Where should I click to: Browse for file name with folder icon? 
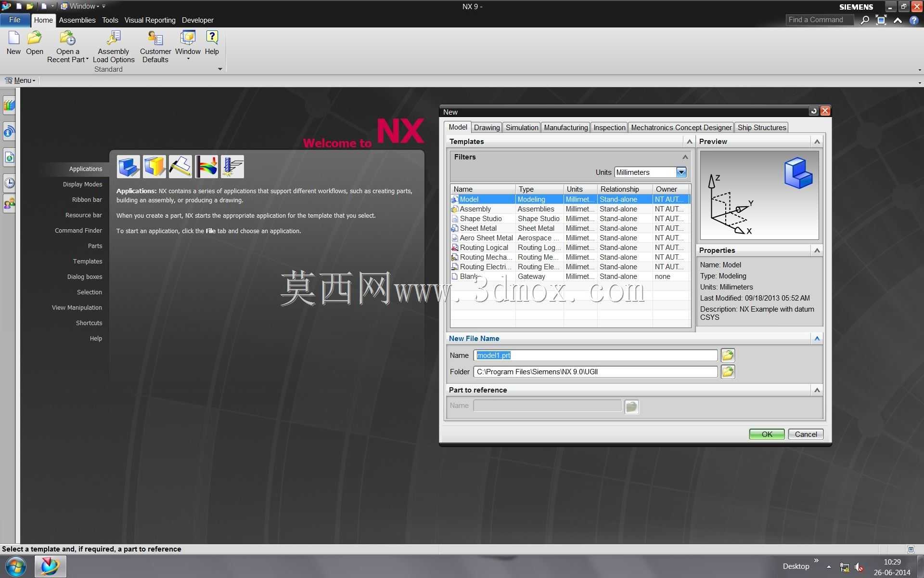pos(728,355)
